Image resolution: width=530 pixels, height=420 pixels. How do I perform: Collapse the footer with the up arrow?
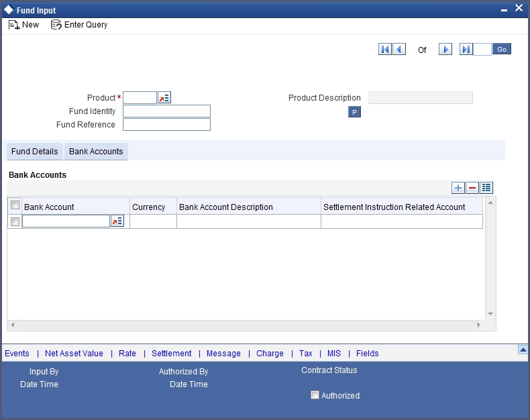[523, 350]
